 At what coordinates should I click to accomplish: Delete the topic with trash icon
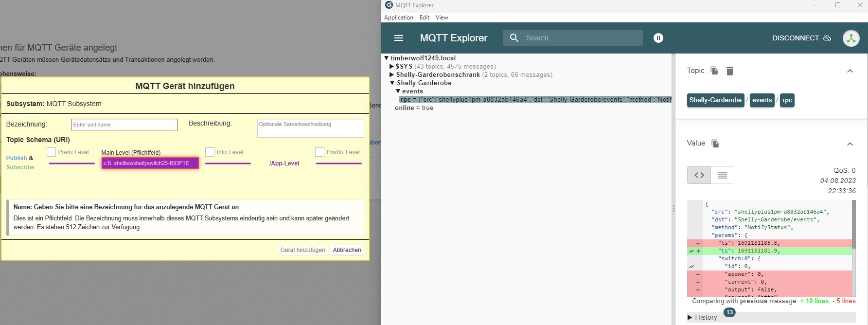729,71
